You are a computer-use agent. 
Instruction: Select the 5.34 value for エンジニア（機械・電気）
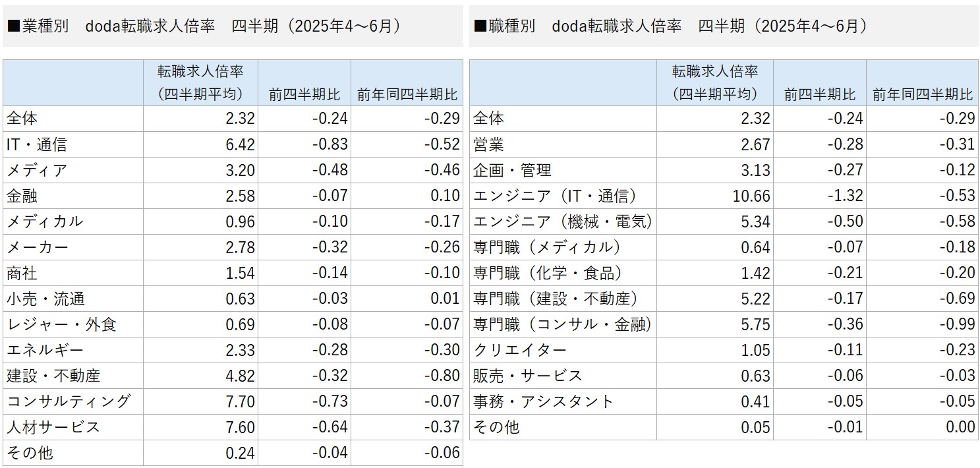click(x=755, y=221)
